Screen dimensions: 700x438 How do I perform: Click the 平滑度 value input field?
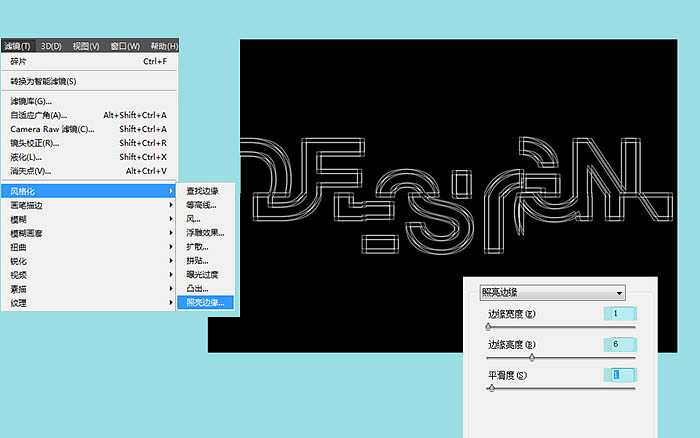tap(619, 374)
